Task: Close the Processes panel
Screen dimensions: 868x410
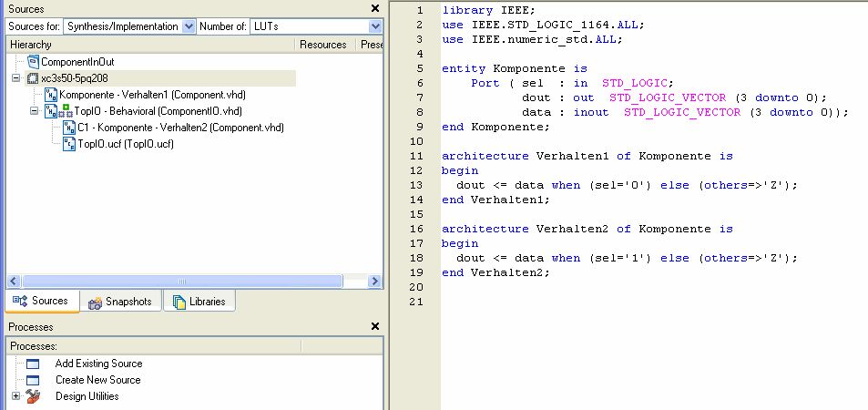Action: 375,326
